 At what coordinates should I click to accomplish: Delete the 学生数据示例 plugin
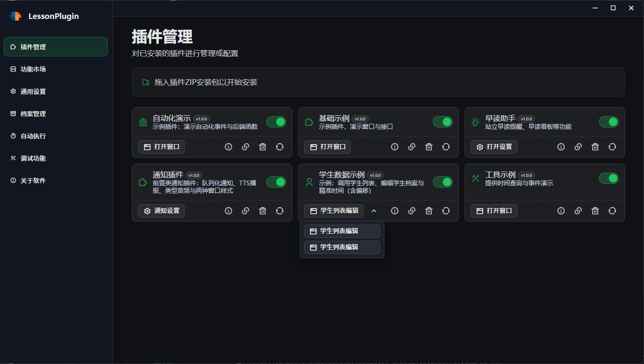click(x=429, y=211)
